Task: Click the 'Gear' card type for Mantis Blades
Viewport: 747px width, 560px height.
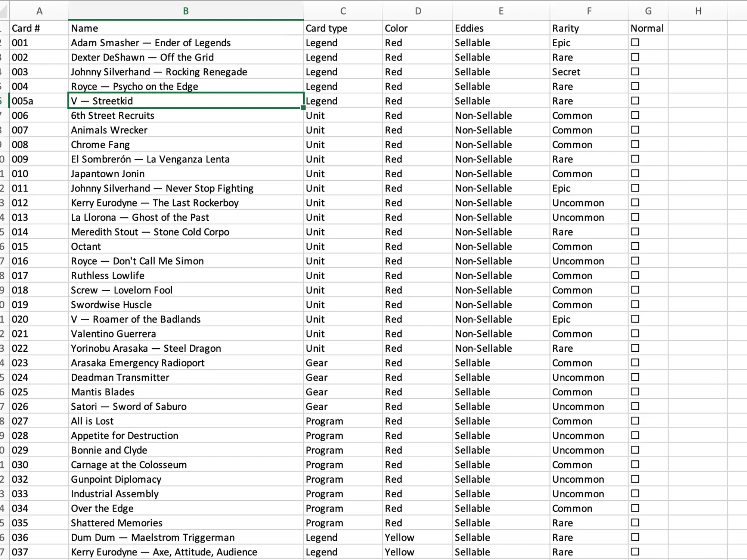Action: (343, 392)
